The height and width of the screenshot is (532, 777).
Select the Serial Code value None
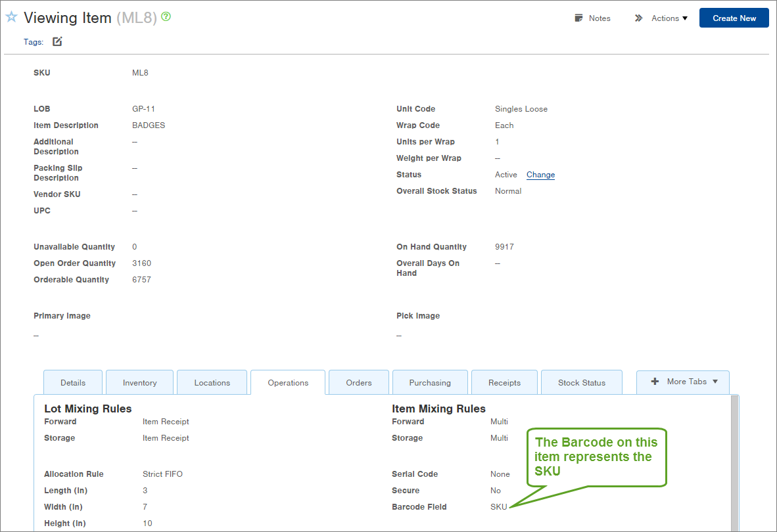pos(500,474)
